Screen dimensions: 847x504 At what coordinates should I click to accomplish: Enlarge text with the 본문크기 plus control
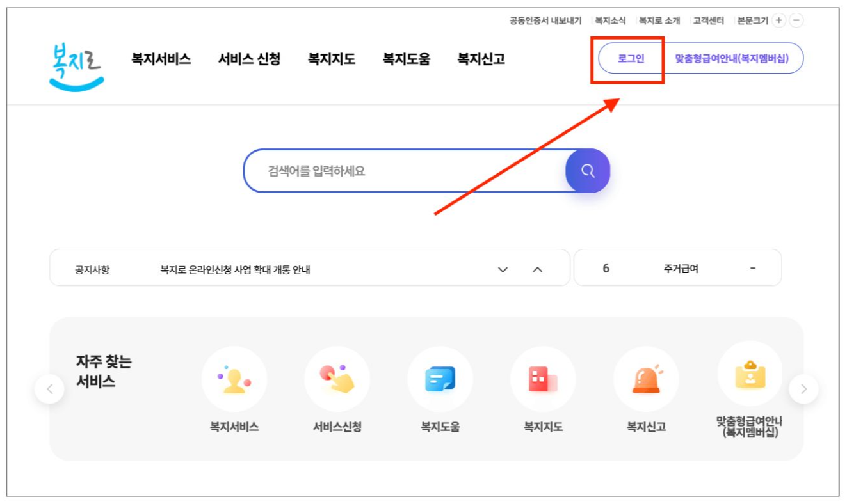point(777,20)
